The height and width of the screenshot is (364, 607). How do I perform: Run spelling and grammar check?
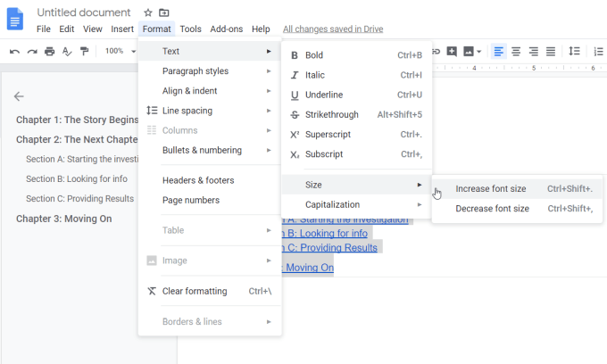click(x=67, y=51)
